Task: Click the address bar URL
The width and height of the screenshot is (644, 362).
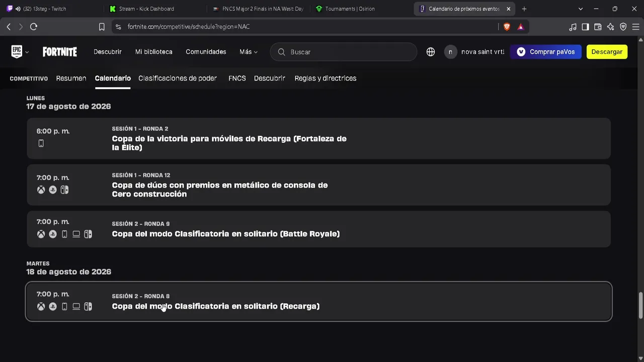Action: pyautogui.click(x=189, y=27)
